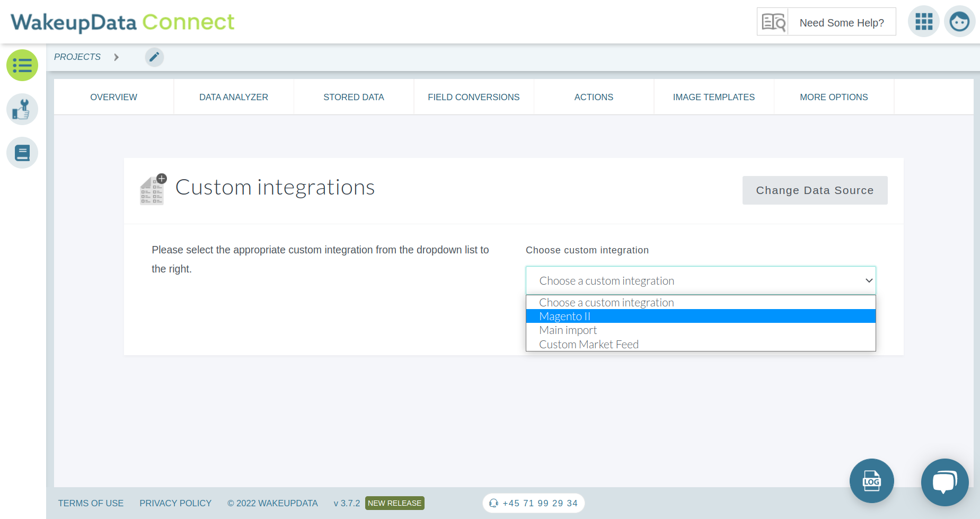Switch to the OVERVIEW tab

point(113,97)
